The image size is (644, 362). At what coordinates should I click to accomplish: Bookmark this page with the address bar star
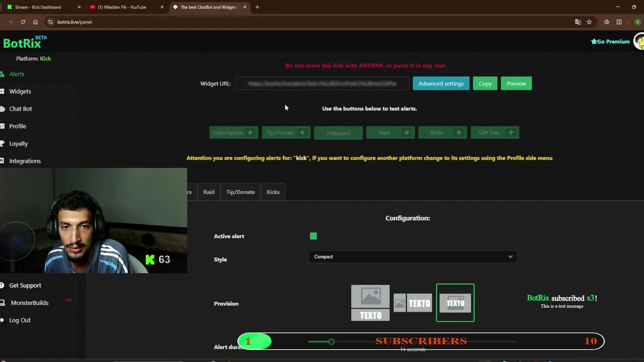click(x=589, y=22)
